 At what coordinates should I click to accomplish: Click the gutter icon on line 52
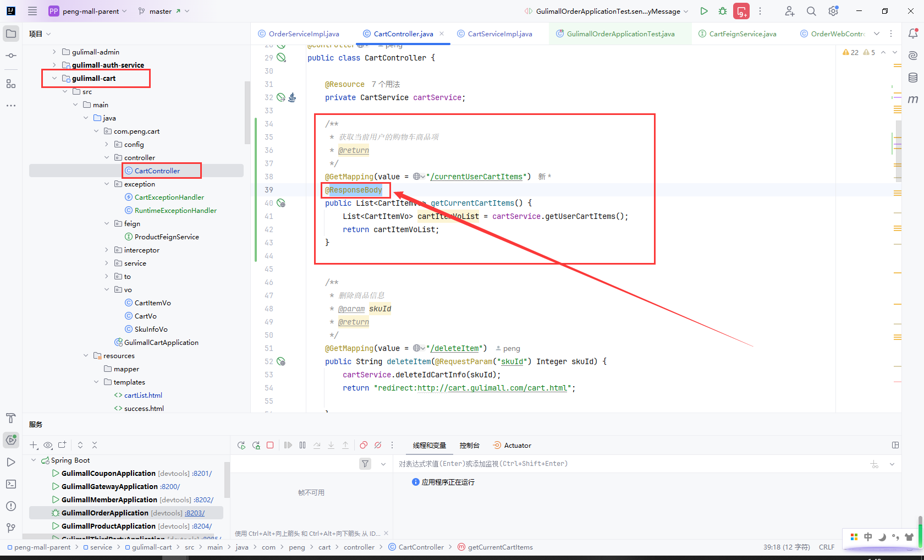[x=281, y=361]
